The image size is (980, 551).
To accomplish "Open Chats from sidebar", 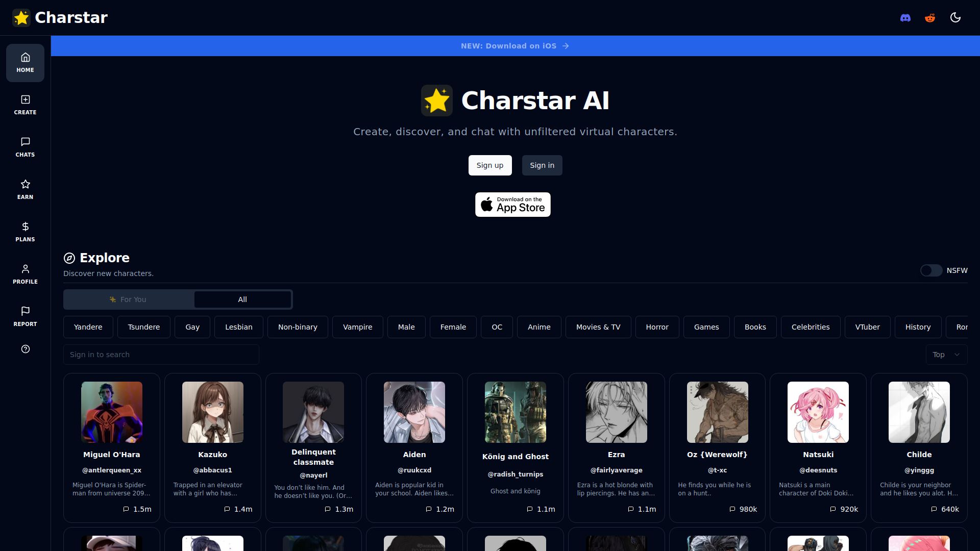I will pyautogui.click(x=25, y=147).
